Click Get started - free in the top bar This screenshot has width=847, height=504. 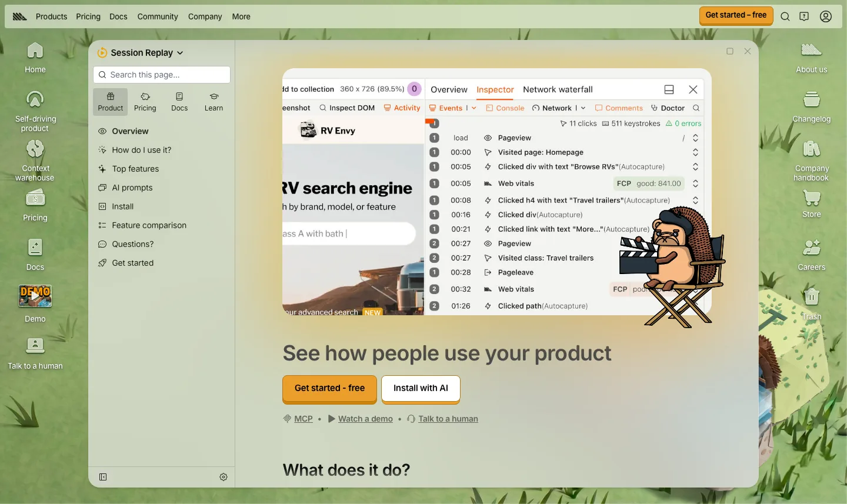[736, 16]
